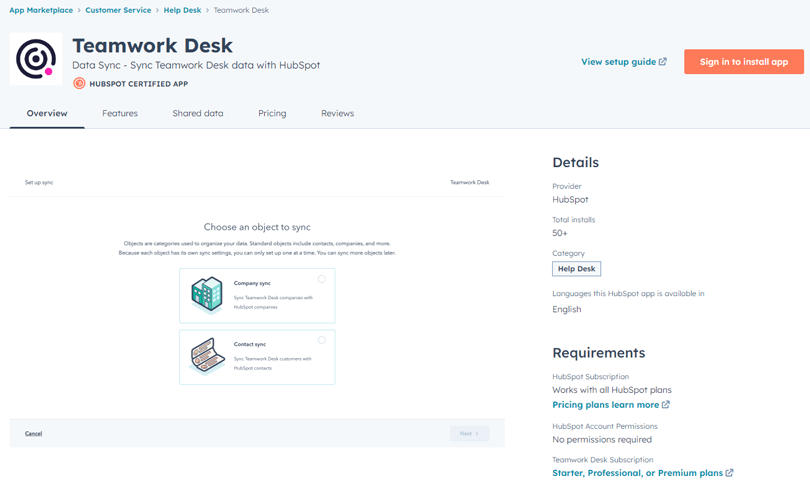Screen dimensions: 810x480
Task: Click the Contact sync card title
Action: (x=250, y=344)
